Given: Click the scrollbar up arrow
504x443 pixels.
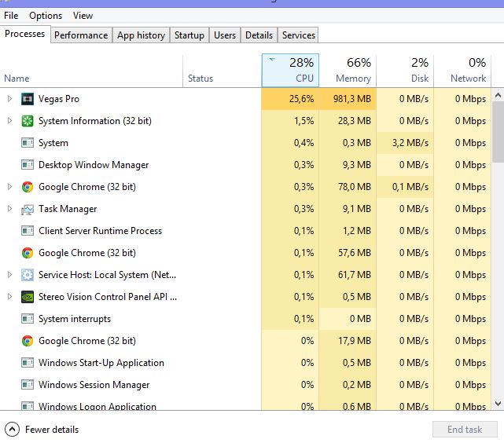Looking at the screenshot, I should (x=498, y=95).
